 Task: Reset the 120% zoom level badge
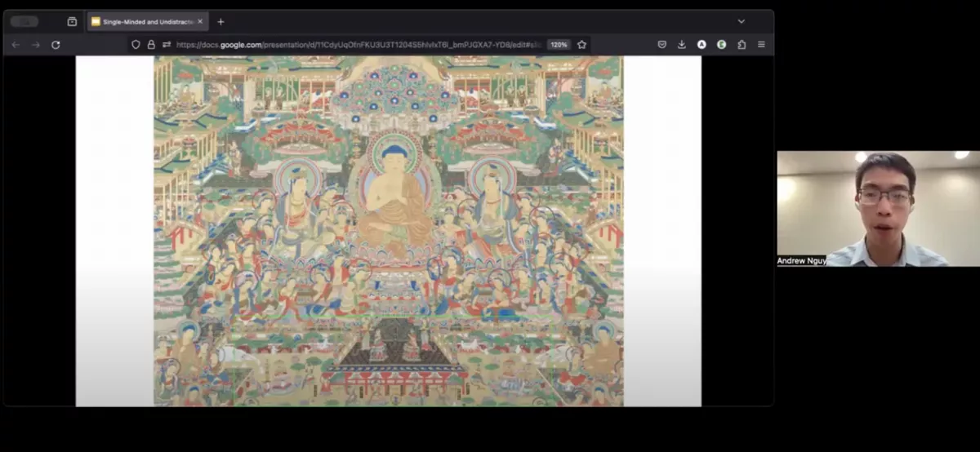pyautogui.click(x=559, y=45)
